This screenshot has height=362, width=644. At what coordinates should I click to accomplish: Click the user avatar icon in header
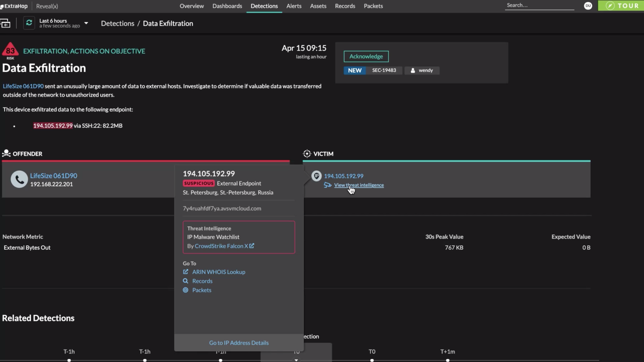[x=588, y=6]
